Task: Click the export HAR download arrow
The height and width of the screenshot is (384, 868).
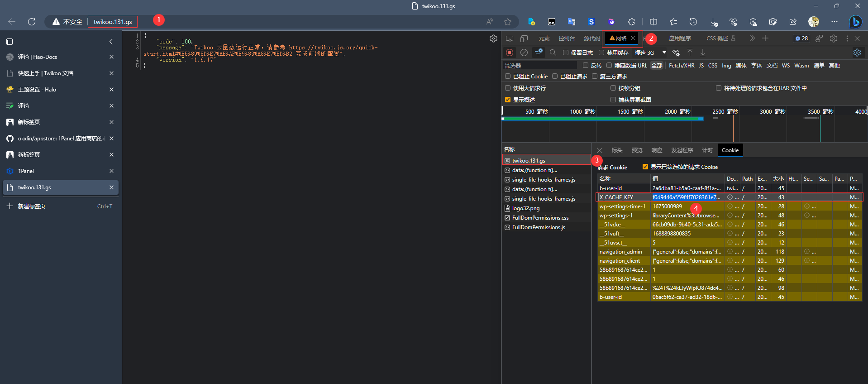Action: pyautogui.click(x=703, y=53)
